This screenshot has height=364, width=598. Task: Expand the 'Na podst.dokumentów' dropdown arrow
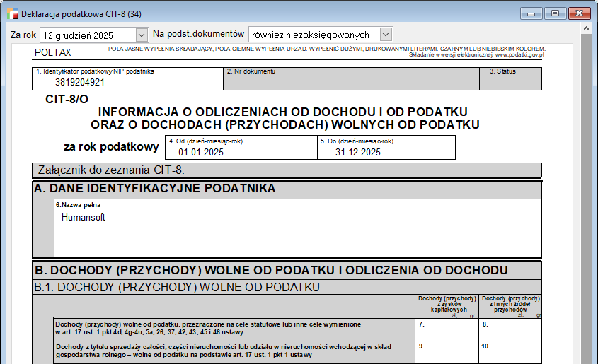pos(385,35)
